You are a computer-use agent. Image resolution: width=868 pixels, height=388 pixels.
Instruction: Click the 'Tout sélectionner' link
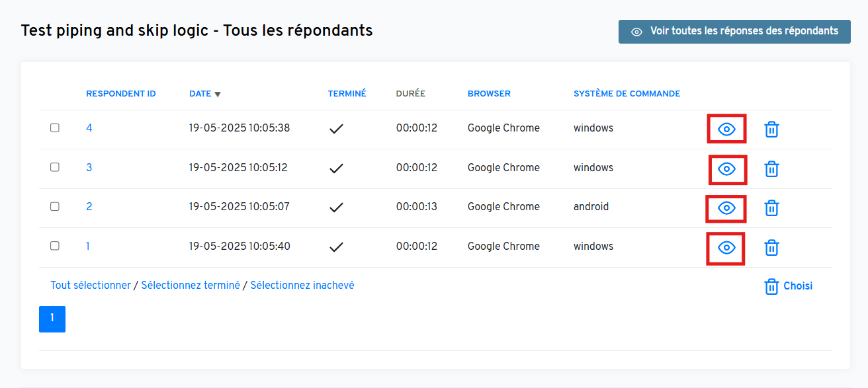tap(91, 286)
